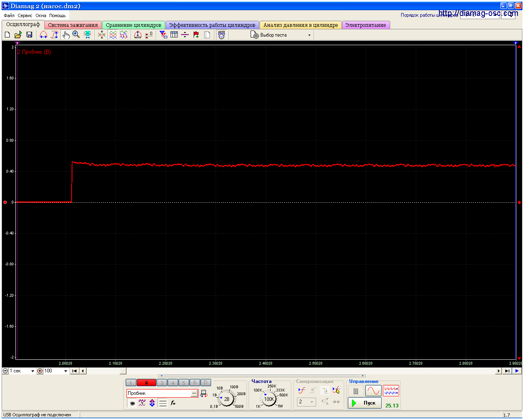Click the teal fit-to-window icon
The image size is (524, 420).
[x=87, y=35]
